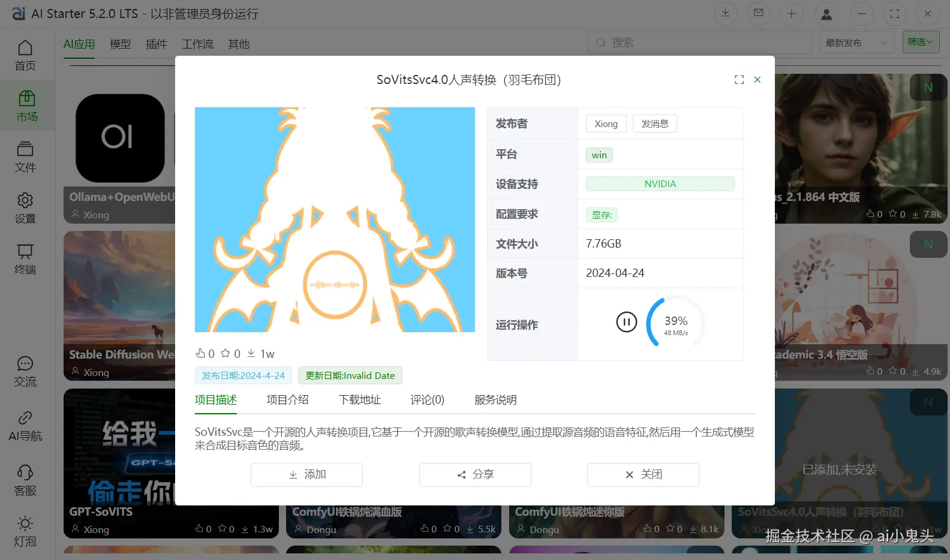Focus the 搜索 search field
The image size is (950, 560).
[x=701, y=43]
